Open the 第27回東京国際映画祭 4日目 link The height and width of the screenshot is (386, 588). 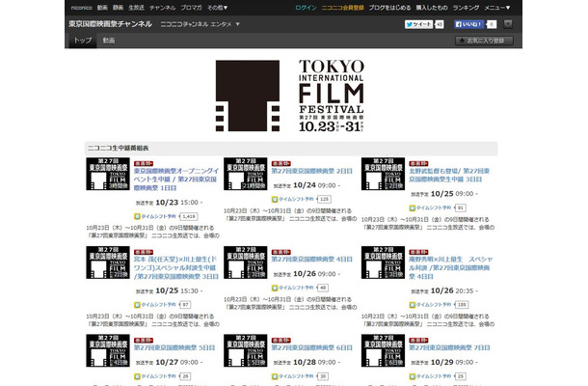[311, 259]
